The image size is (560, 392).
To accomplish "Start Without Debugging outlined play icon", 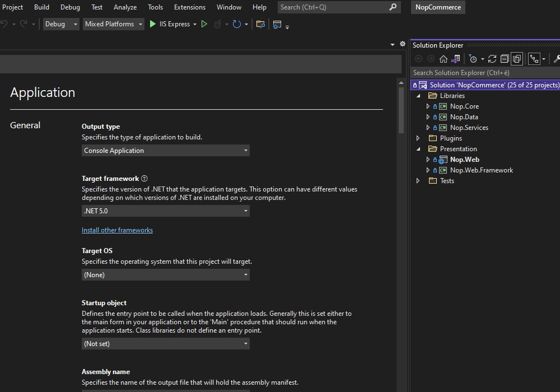I will point(204,24).
